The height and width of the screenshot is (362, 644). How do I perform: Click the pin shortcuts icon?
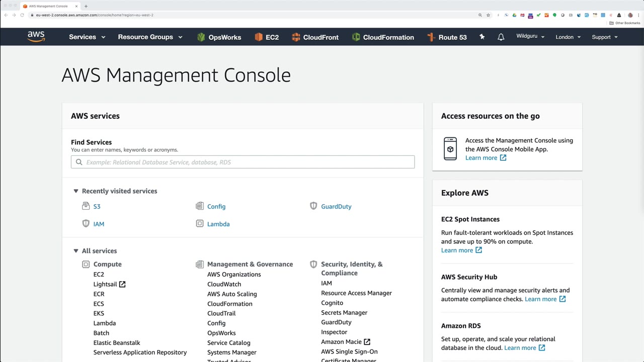482,37
